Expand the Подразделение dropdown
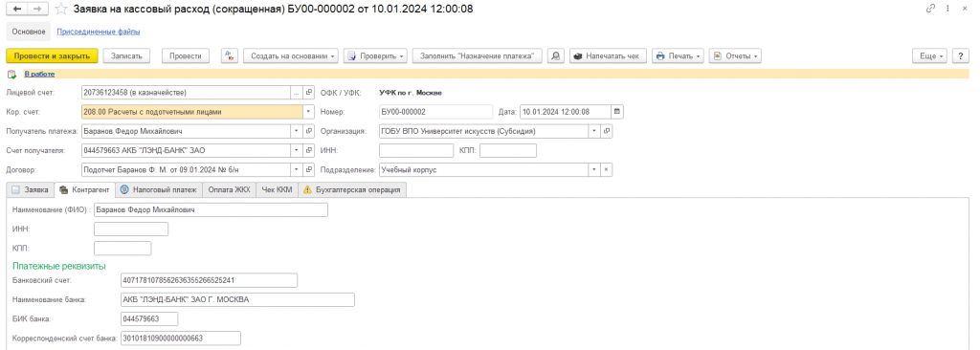Viewport: 980px width, 350px height. [x=594, y=169]
